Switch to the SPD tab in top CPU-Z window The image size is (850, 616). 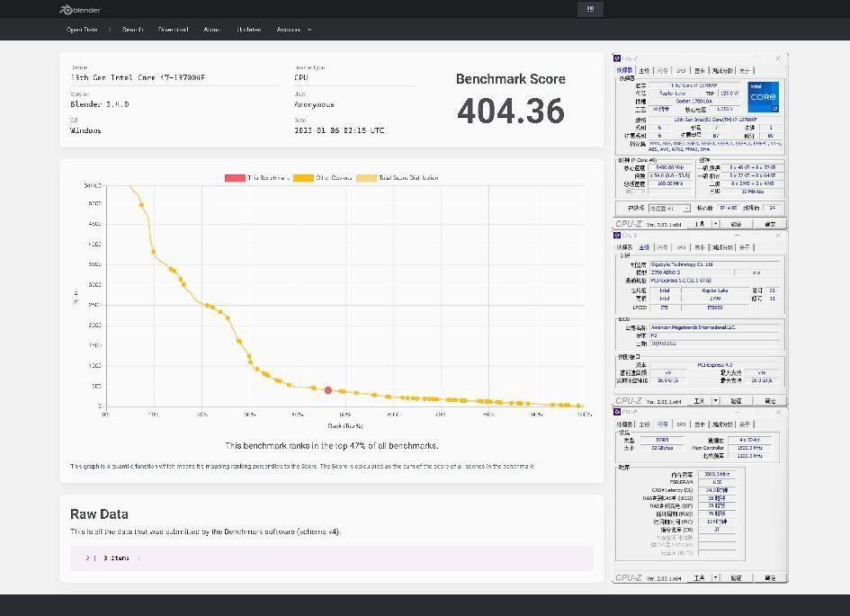[681, 70]
